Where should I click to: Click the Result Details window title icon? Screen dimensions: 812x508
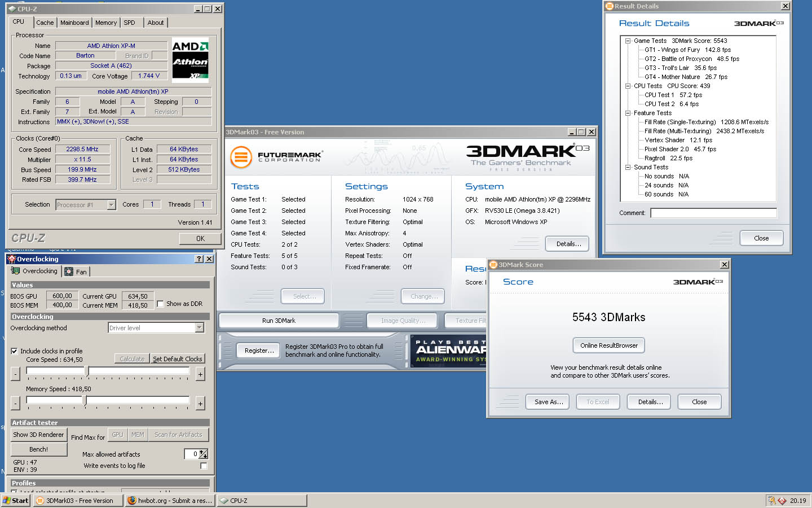coord(609,6)
